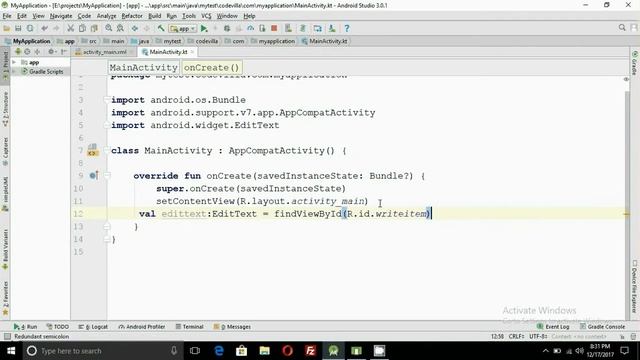Click the Save All toolbar icon
This screenshot has height=360, width=640.
[18, 29]
